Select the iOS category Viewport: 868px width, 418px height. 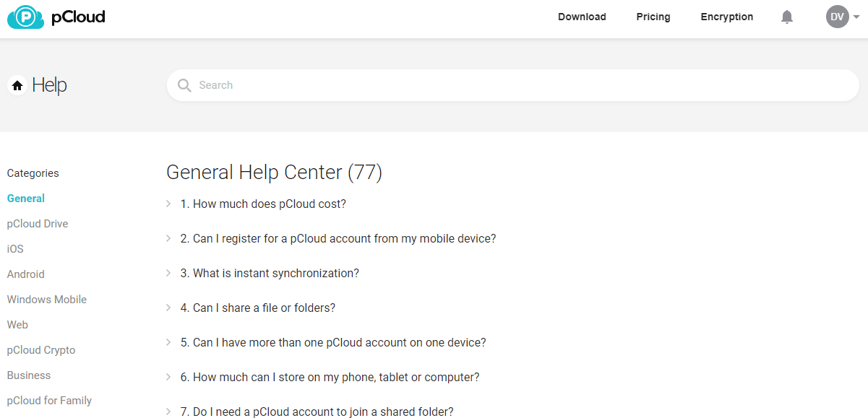click(x=15, y=249)
